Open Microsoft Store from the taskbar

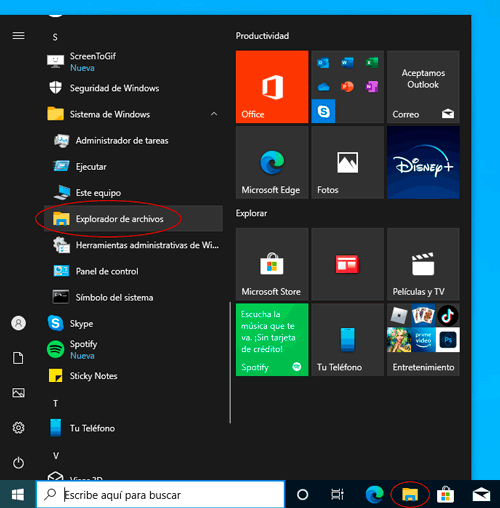(x=445, y=494)
